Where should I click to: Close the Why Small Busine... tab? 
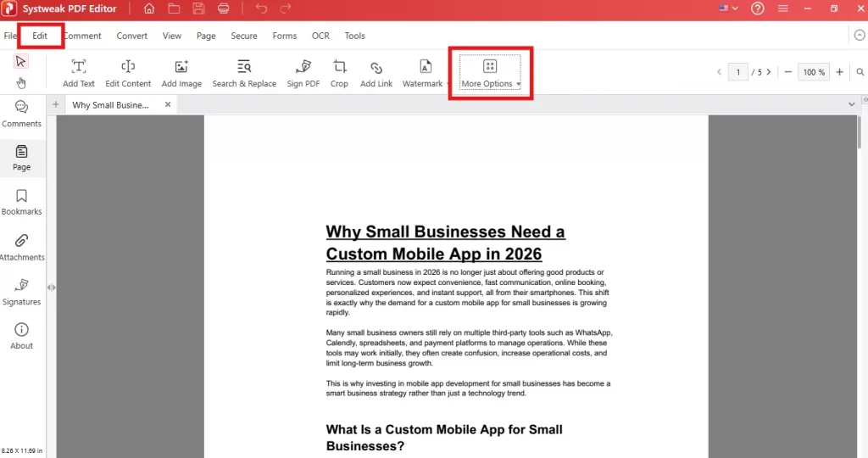(x=168, y=104)
